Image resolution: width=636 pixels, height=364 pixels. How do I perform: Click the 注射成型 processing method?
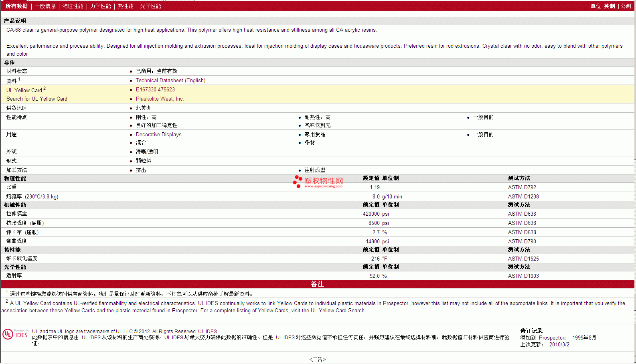(315, 170)
